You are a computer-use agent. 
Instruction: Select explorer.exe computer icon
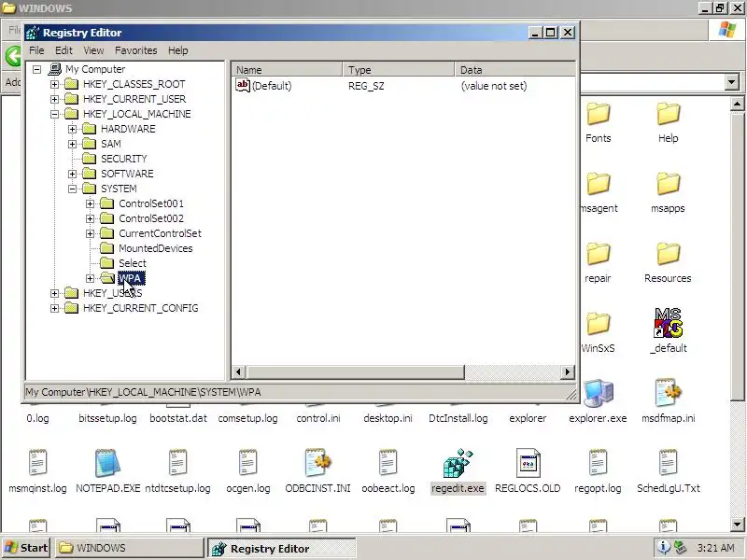point(598,394)
